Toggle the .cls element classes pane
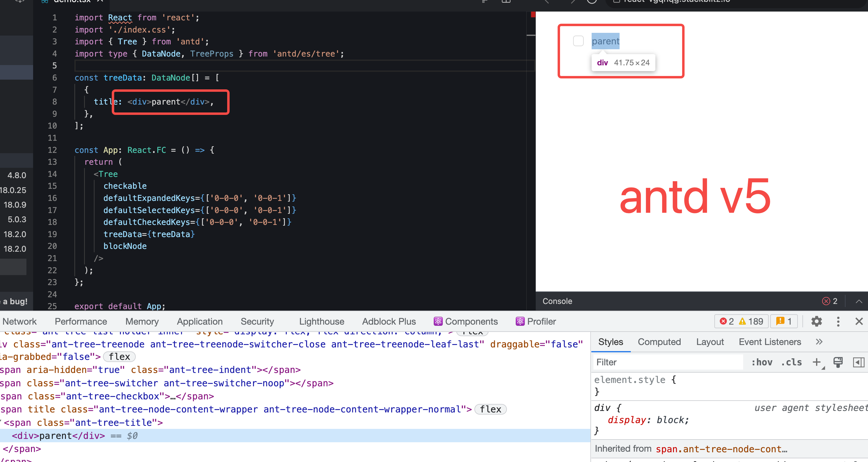 point(791,362)
